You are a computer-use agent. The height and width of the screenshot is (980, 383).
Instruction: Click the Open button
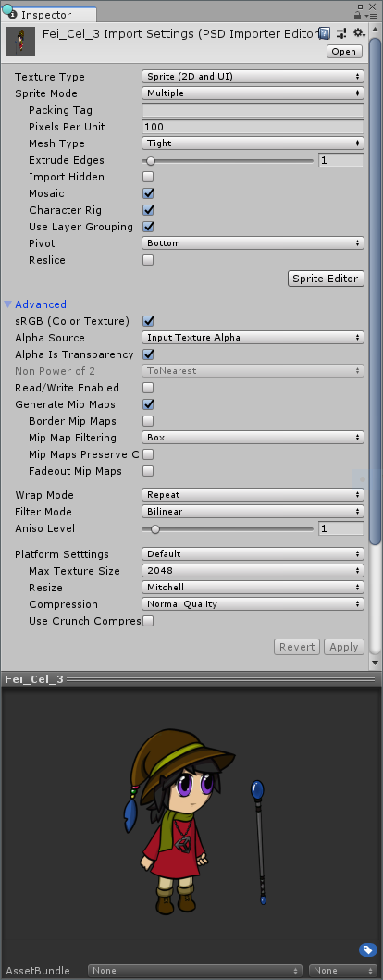coord(344,52)
